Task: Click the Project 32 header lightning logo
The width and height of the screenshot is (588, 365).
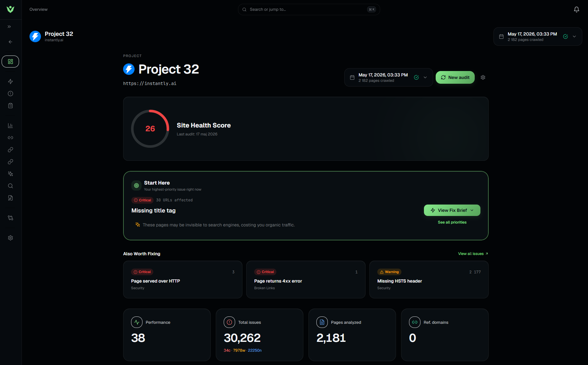Action: click(x=35, y=36)
